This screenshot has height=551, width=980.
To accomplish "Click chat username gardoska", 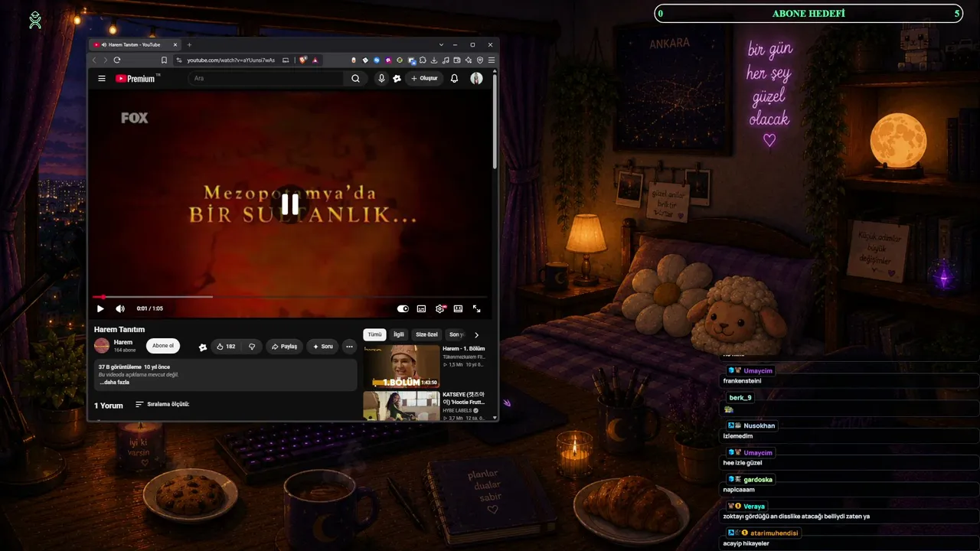I will click(x=758, y=479).
